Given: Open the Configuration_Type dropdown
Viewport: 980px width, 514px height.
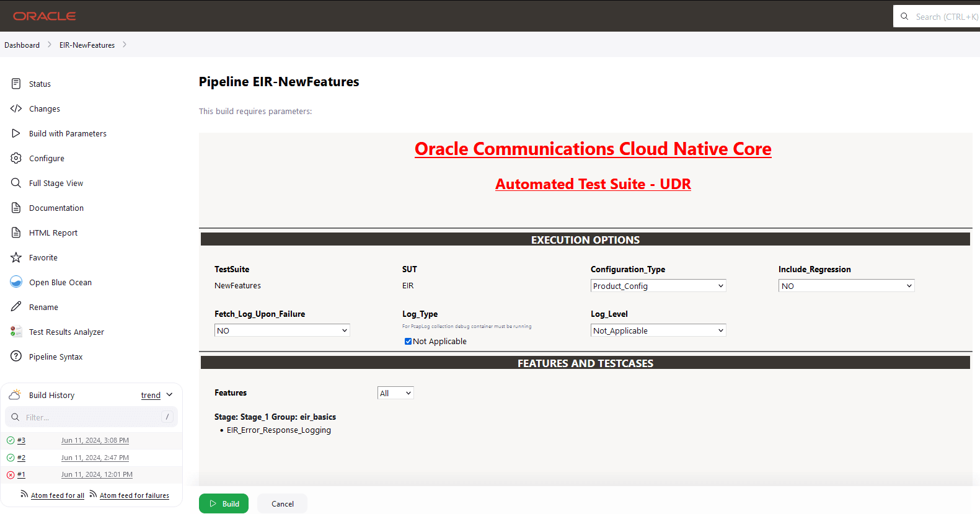Looking at the screenshot, I should 658,286.
